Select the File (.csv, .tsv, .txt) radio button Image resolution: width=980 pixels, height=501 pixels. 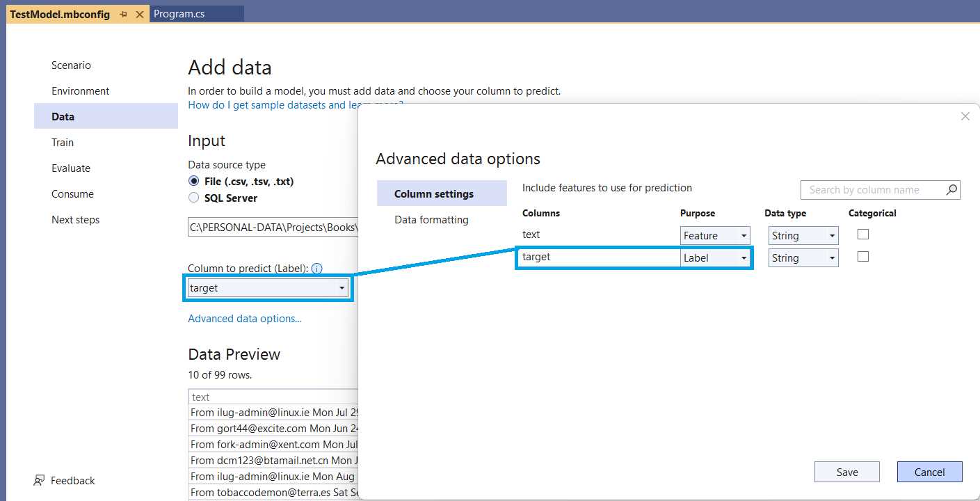click(x=193, y=181)
